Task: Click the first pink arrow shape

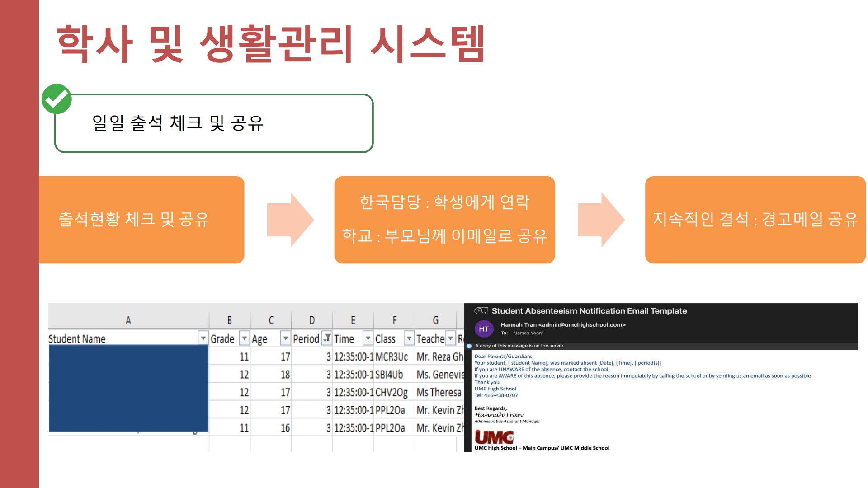Action: [290, 220]
